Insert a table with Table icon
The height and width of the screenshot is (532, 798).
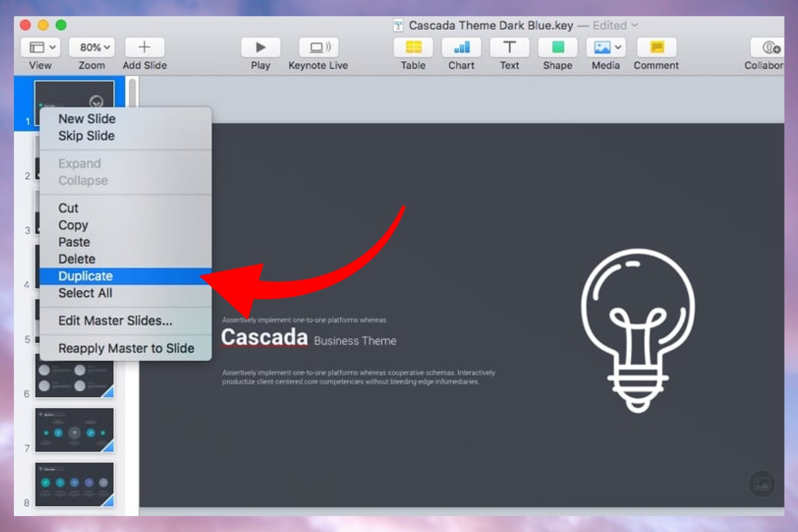click(413, 47)
